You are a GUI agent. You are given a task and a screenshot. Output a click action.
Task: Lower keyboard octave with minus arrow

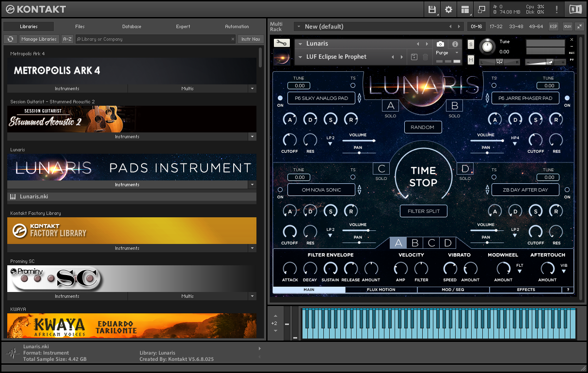(x=276, y=331)
